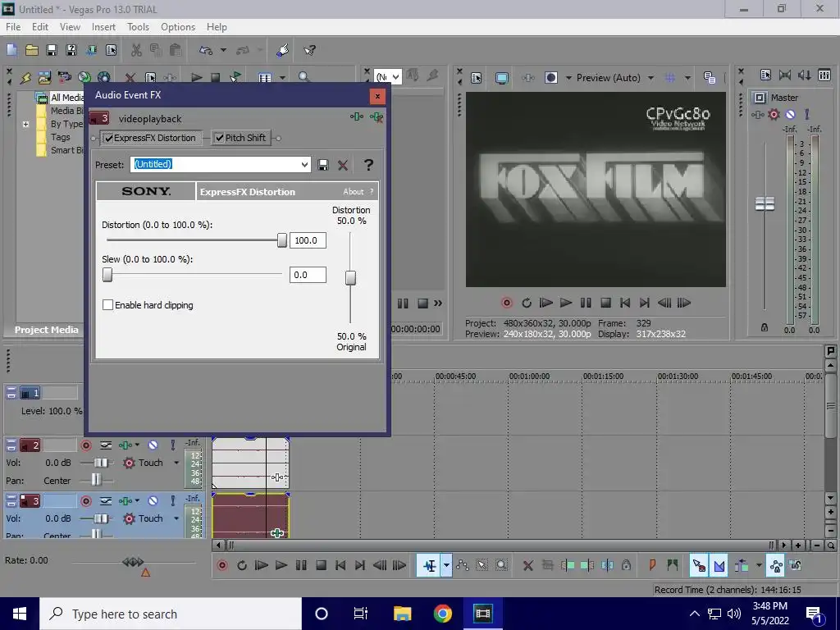Toggle the ExpressFX Distortion plug-in checkbox

(109, 138)
